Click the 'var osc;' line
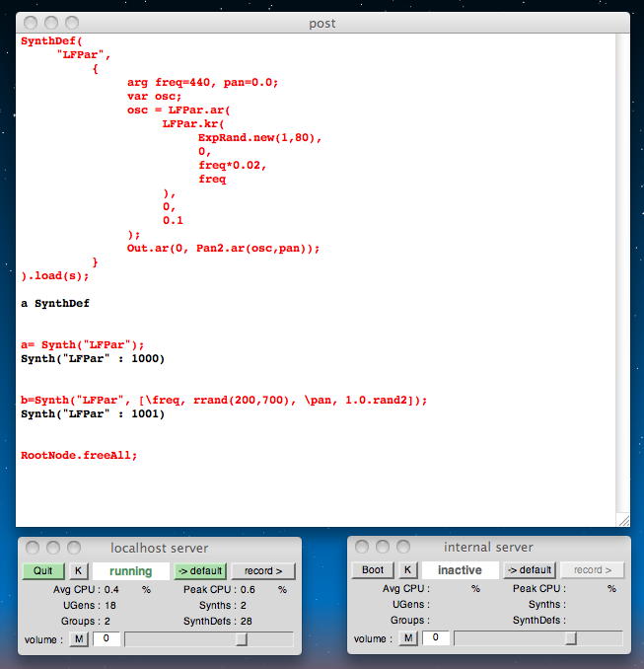 tap(155, 96)
